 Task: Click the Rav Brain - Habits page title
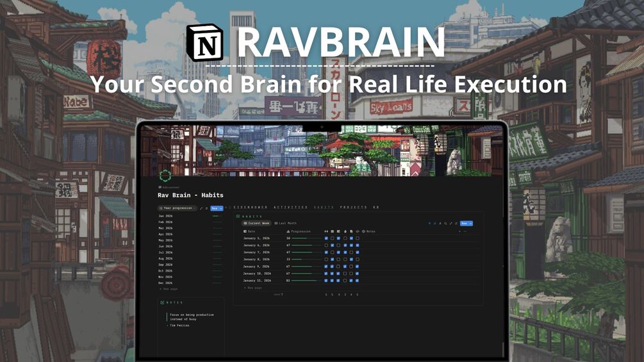(190, 195)
